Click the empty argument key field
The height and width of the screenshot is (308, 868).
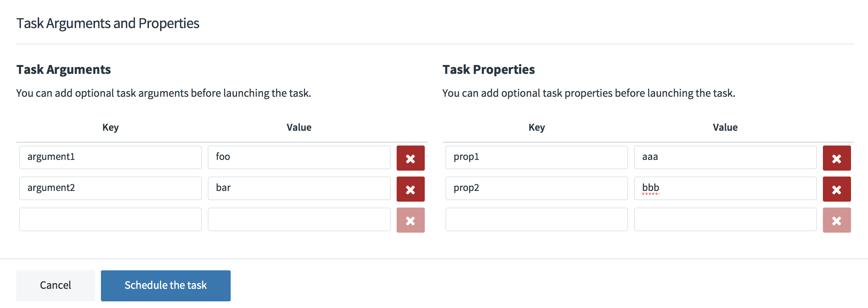(111, 219)
